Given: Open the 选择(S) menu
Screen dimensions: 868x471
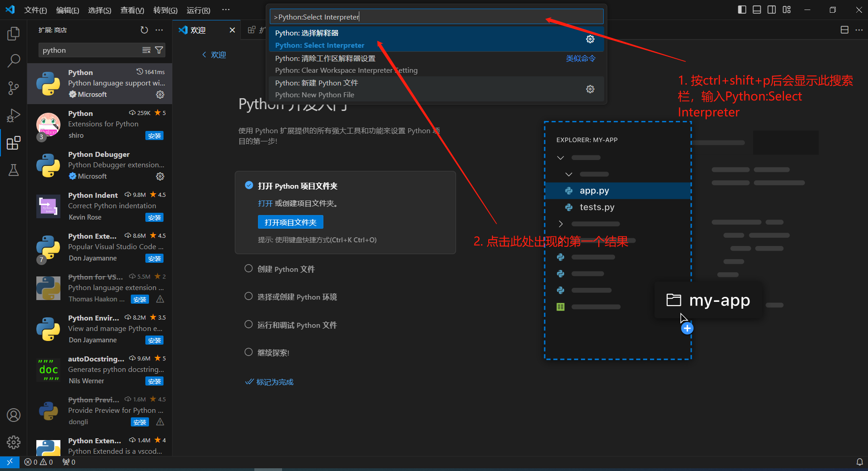Looking at the screenshot, I should click(x=99, y=10).
